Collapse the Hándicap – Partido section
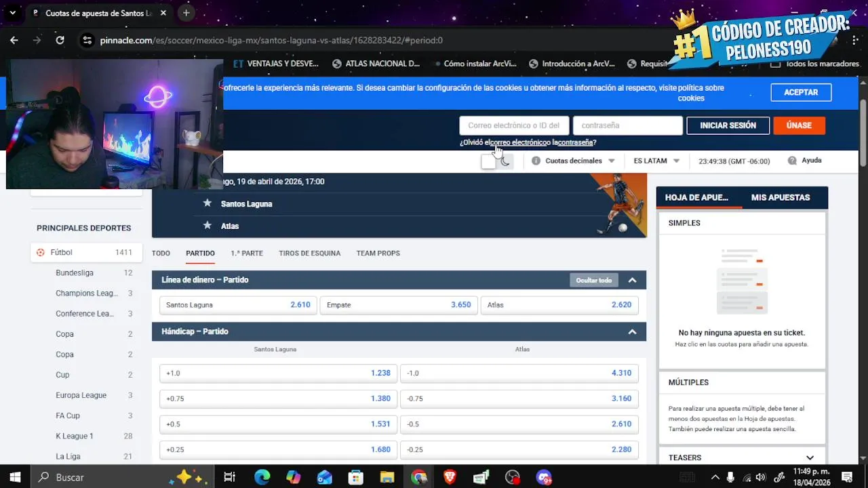The width and height of the screenshot is (868, 488). pyautogui.click(x=632, y=331)
